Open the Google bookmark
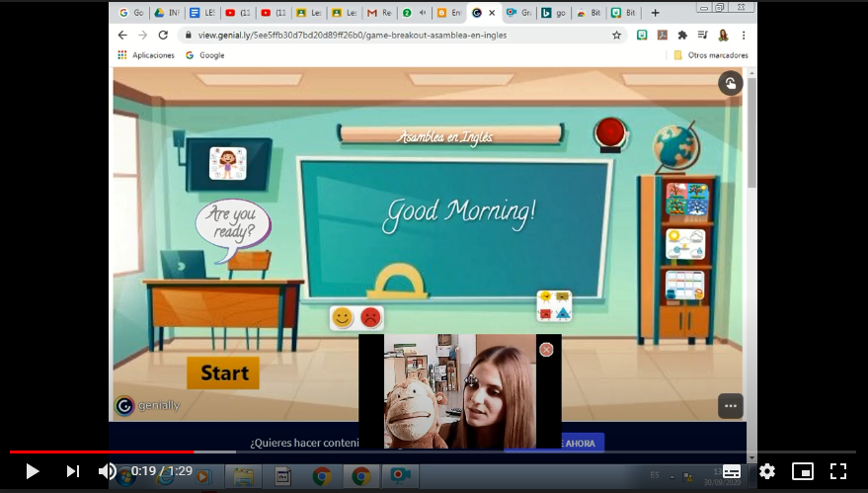The height and width of the screenshot is (493, 868). 204,55
